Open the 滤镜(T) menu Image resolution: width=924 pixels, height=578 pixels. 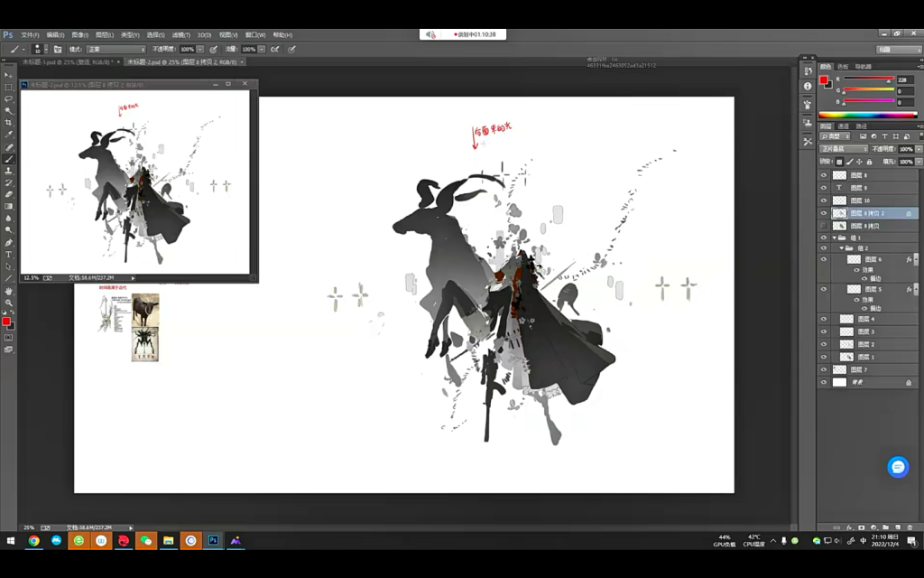click(x=182, y=34)
